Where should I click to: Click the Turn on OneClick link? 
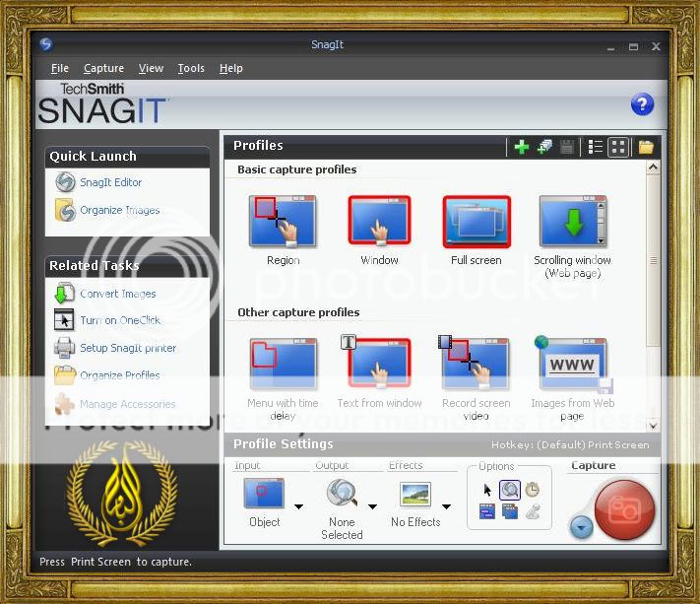(x=120, y=320)
